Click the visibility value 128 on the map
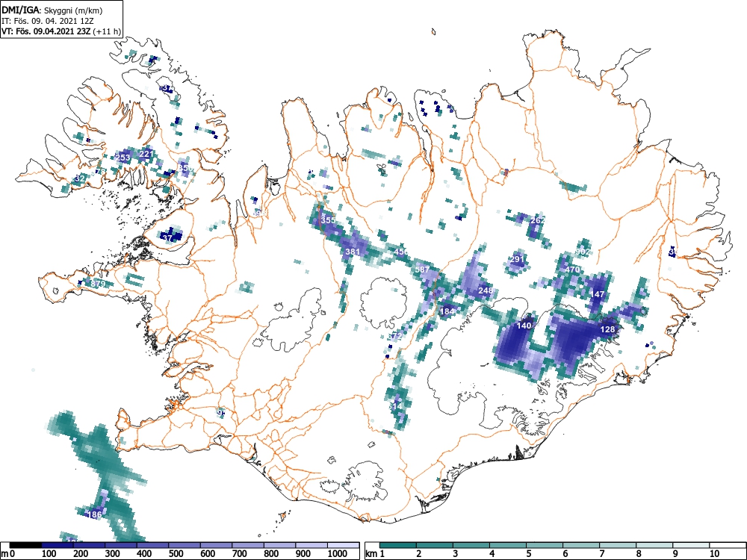The width and height of the screenshot is (747, 560). pyautogui.click(x=607, y=329)
